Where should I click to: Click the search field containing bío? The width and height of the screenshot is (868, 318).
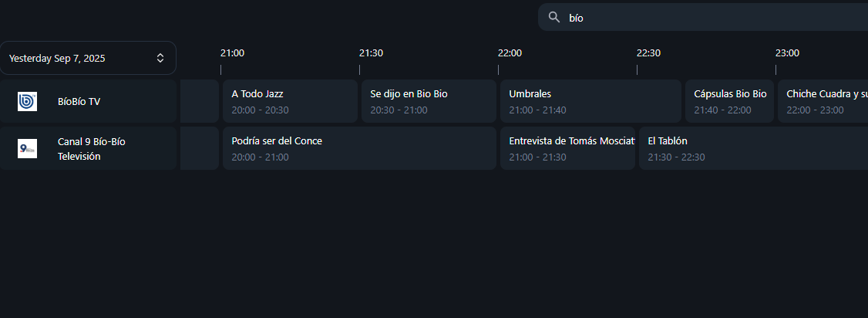pyautogui.click(x=709, y=18)
